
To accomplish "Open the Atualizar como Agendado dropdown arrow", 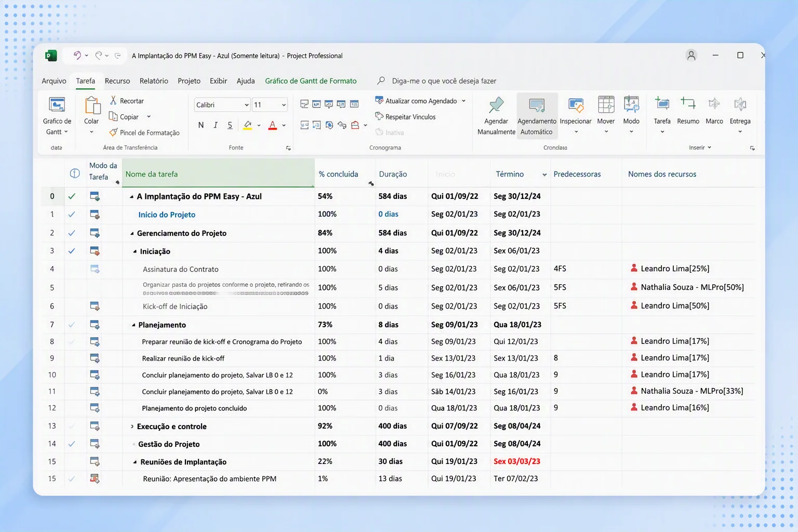I will 463,101.
